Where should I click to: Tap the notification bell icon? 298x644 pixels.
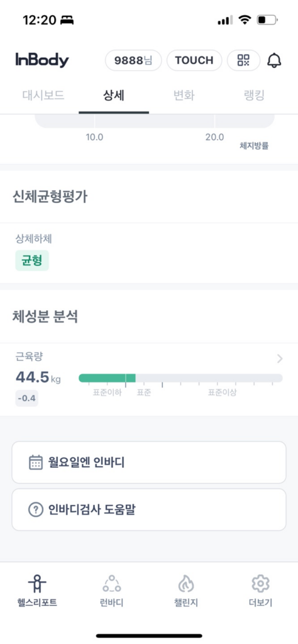[275, 60]
